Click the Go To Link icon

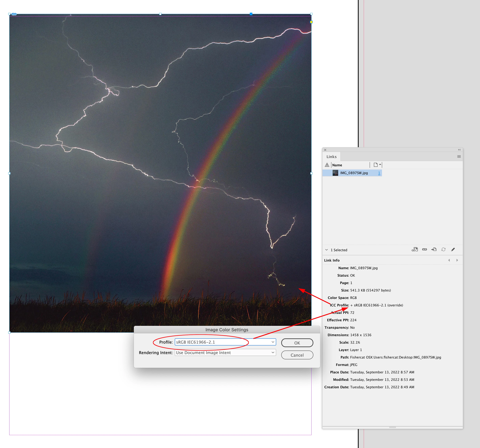pyautogui.click(x=434, y=249)
